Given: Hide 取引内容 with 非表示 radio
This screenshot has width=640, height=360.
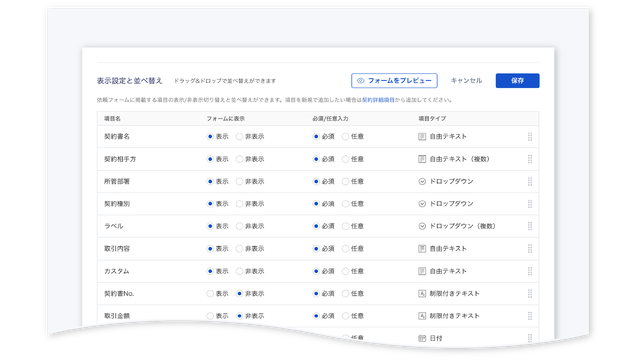Looking at the screenshot, I should coord(240,249).
